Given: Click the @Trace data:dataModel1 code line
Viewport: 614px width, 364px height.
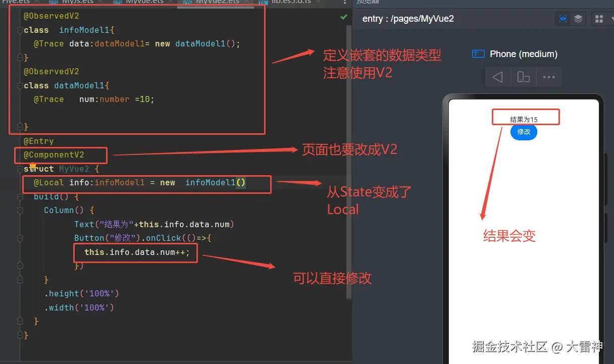Looking at the screenshot, I should coord(137,44).
